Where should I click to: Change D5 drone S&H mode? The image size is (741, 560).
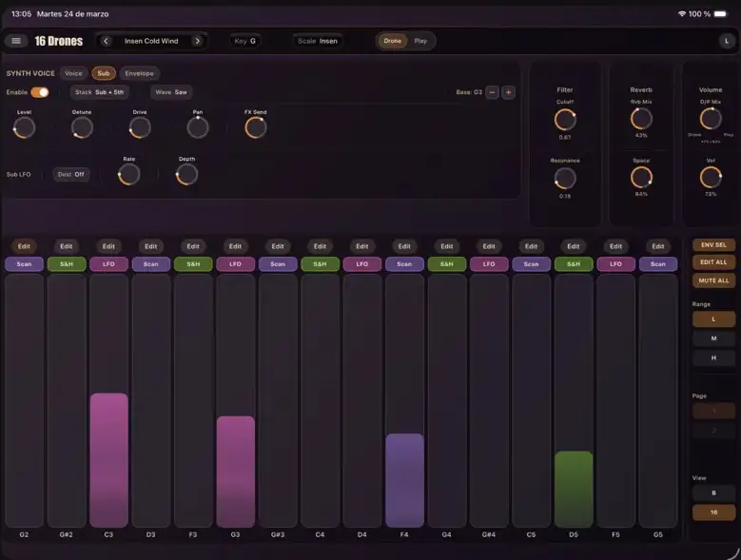click(574, 264)
